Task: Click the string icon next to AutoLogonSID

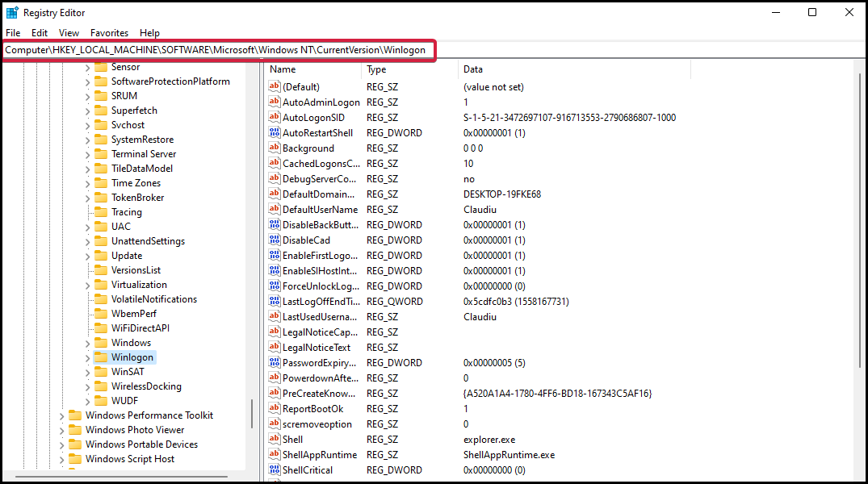Action: point(274,117)
